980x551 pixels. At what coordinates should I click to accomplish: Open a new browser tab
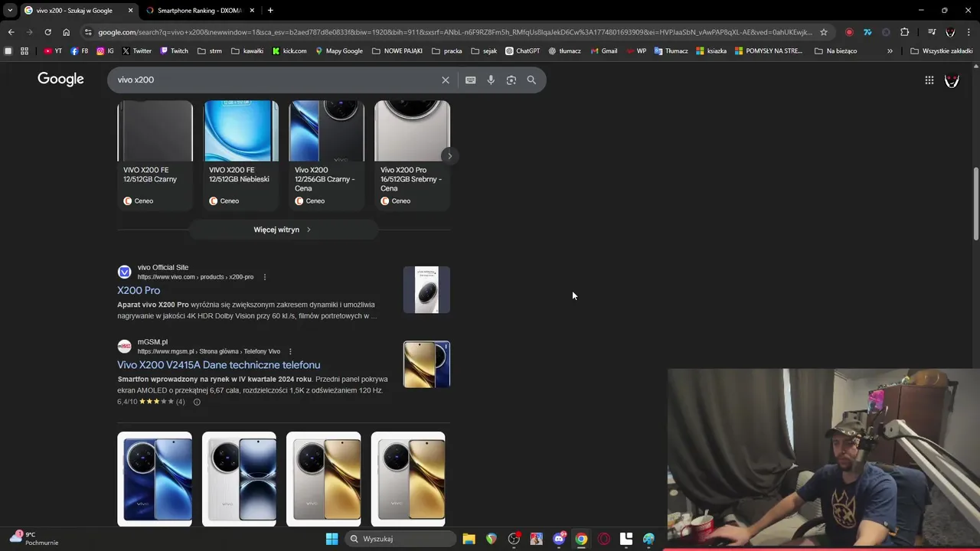pyautogui.click(x=270, y=10)
